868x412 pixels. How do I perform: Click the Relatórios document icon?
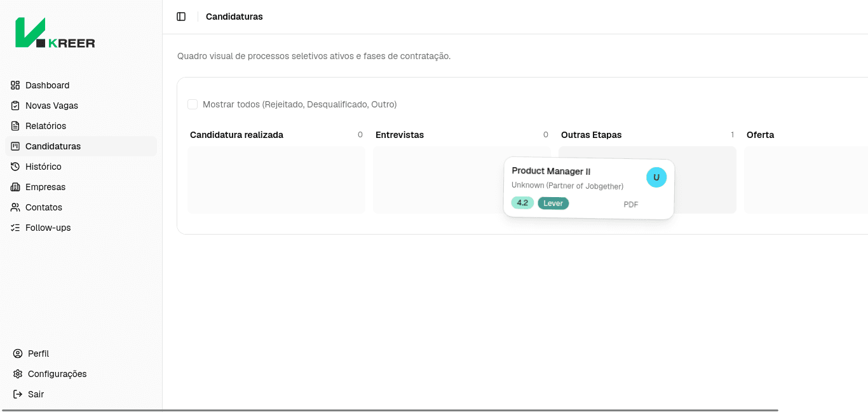[x=15, y=126]
